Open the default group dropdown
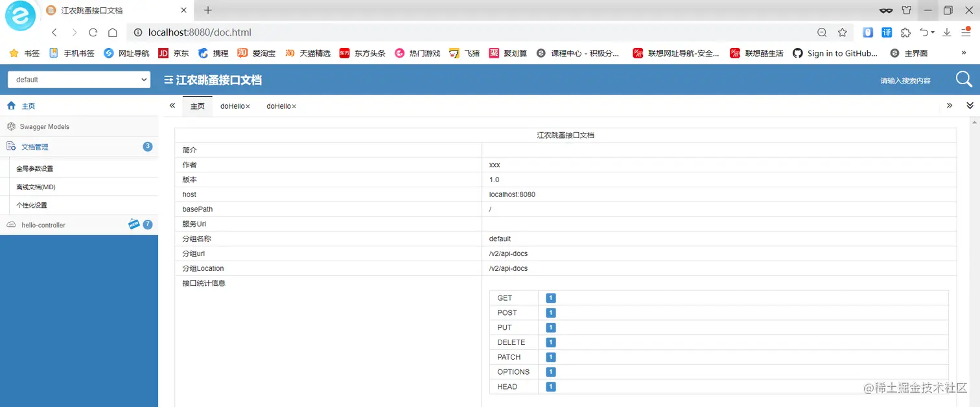This screenshot has height=407, width=980. click(79, 80)
